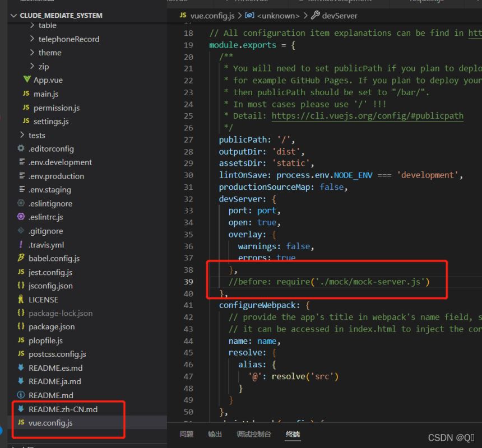
Task: Switch to the 问题 (Problems) panel tab
Action: point(186,434)
